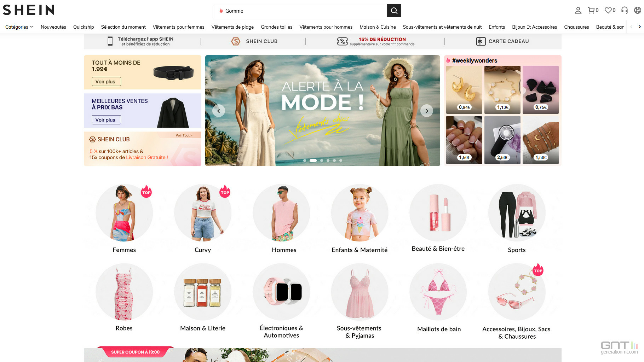The height and width of the screenshot is (362, 644).
Task: Go to previous carousel slide arrow
Action: coord(219,111)
